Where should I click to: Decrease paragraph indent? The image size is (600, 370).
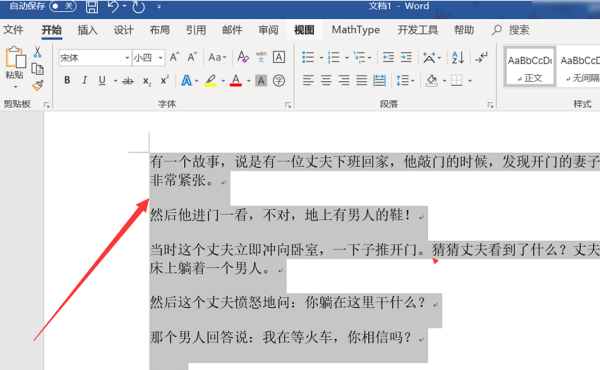pyautogui.click(x=388, y=57)
